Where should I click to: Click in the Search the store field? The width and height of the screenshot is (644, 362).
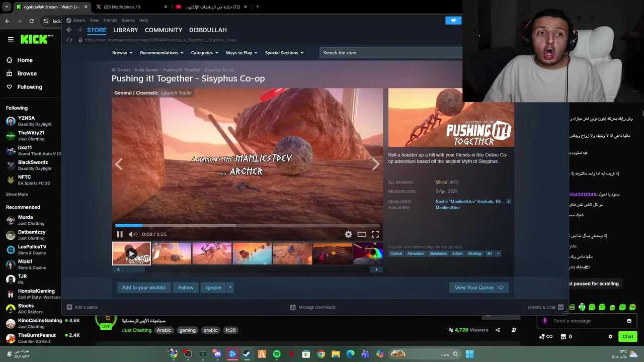click(x=390, y=53)
